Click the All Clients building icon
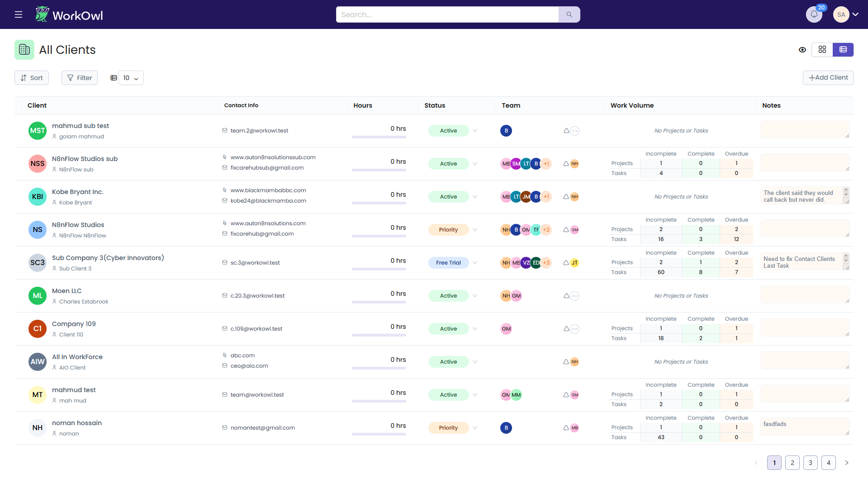Viewport: 868px width, 488px height. click(24, 50)
